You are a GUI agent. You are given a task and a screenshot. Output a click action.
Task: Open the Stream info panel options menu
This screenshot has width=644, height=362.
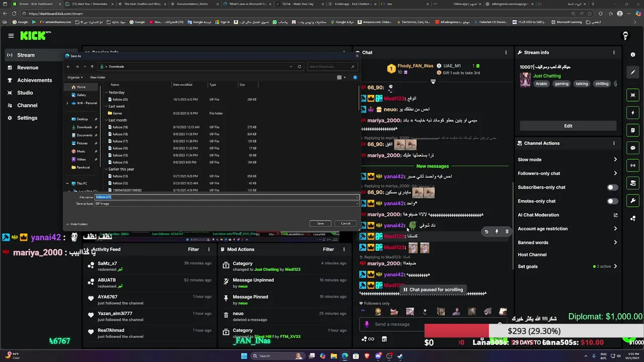614,52
